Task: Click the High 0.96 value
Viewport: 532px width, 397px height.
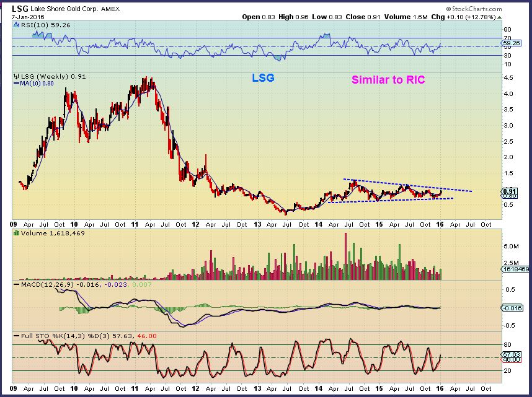Action: pyautogui.click(x=293, y=17)
